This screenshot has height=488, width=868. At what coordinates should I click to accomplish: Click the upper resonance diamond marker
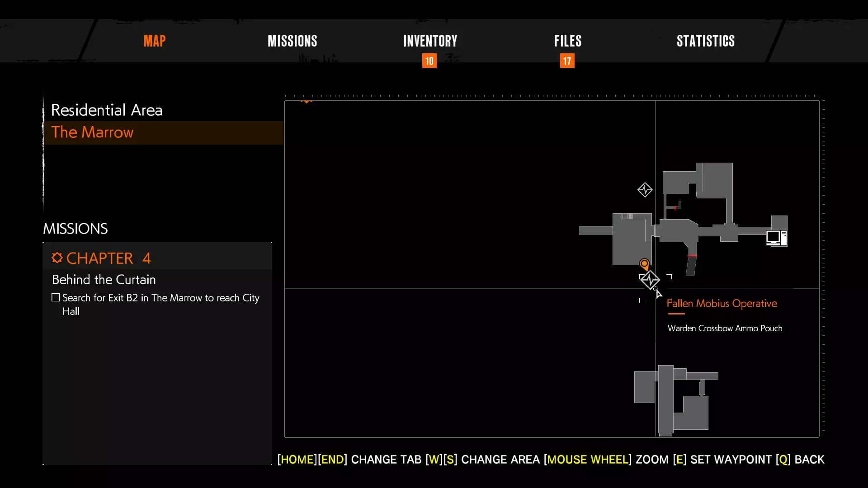[645, 190]
